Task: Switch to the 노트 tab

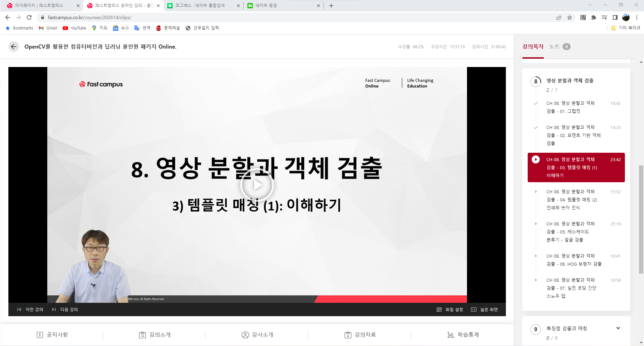Action: (560, 47)
